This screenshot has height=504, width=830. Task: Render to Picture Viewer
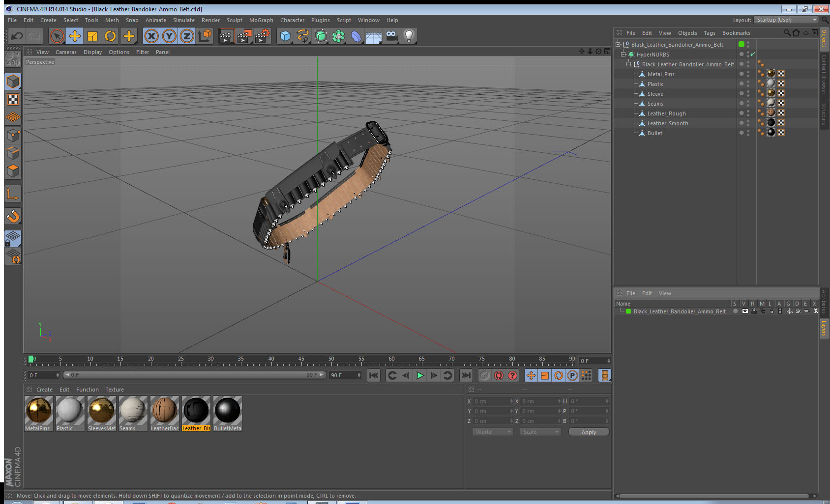tap(244, 36)
